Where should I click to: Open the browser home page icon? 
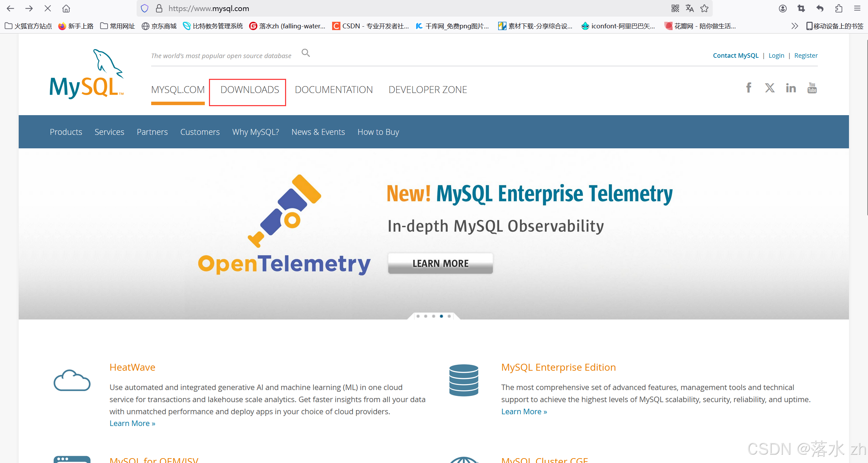[66, 8]
